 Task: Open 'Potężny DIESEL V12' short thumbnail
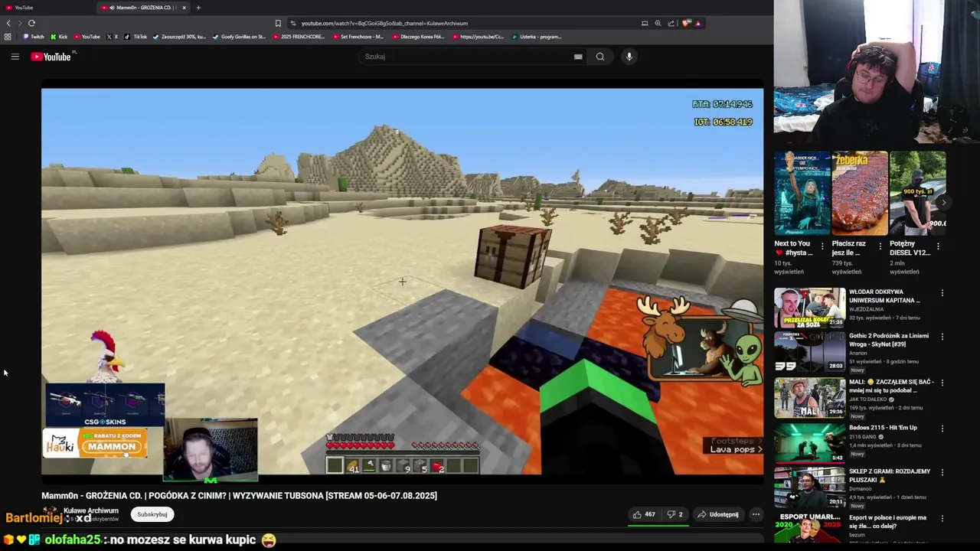917,193
